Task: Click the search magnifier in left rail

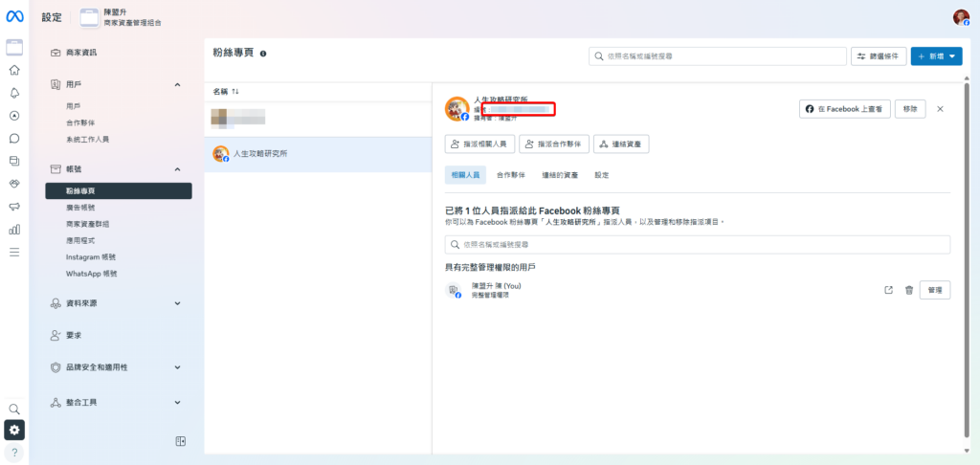Action: coord(14,409)
